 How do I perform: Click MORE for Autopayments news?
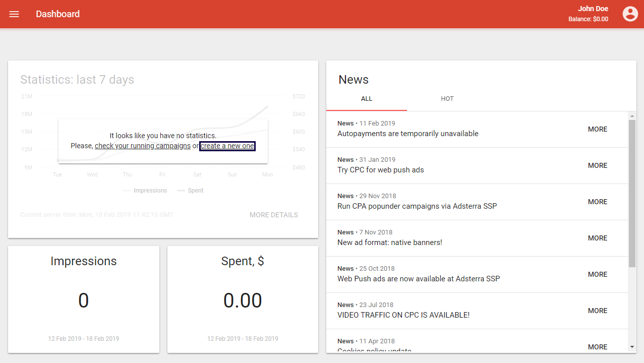pos(597,130)
